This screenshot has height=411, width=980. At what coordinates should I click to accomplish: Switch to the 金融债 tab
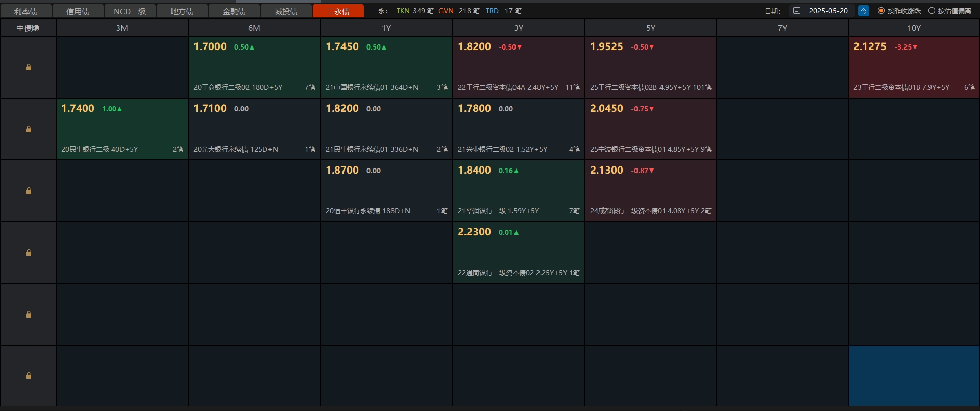234,11
